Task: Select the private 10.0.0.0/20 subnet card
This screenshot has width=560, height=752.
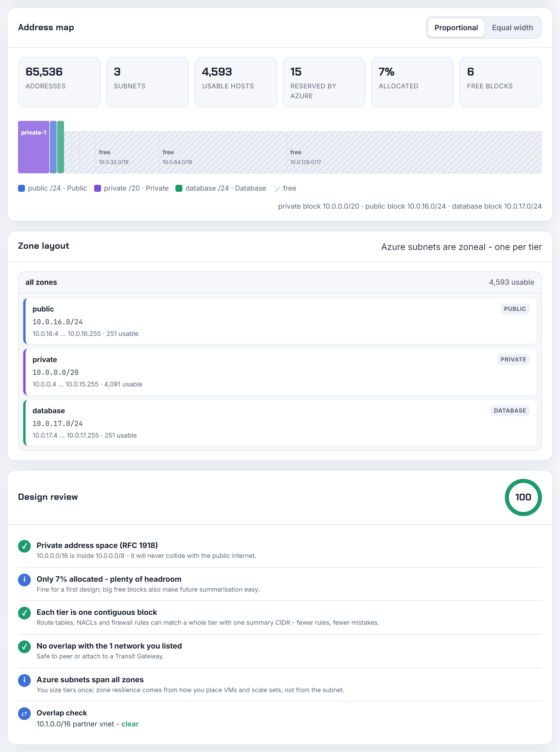Action: 280,372
